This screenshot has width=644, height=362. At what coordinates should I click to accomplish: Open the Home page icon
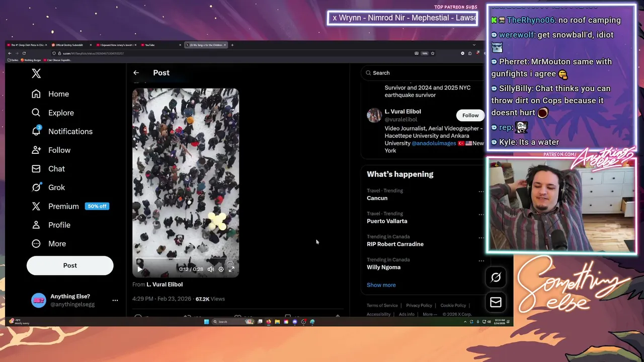36,94
